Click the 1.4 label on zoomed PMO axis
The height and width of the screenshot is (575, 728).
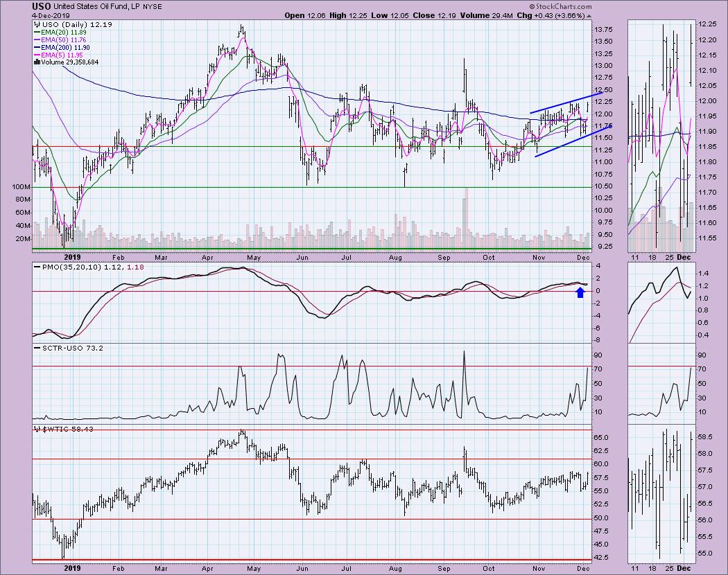[703, 274]
